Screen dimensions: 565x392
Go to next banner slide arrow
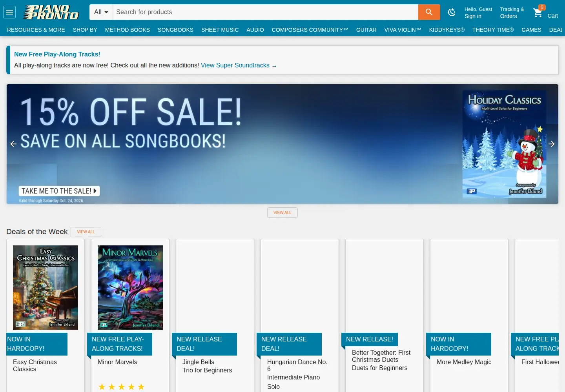point(552,144)
